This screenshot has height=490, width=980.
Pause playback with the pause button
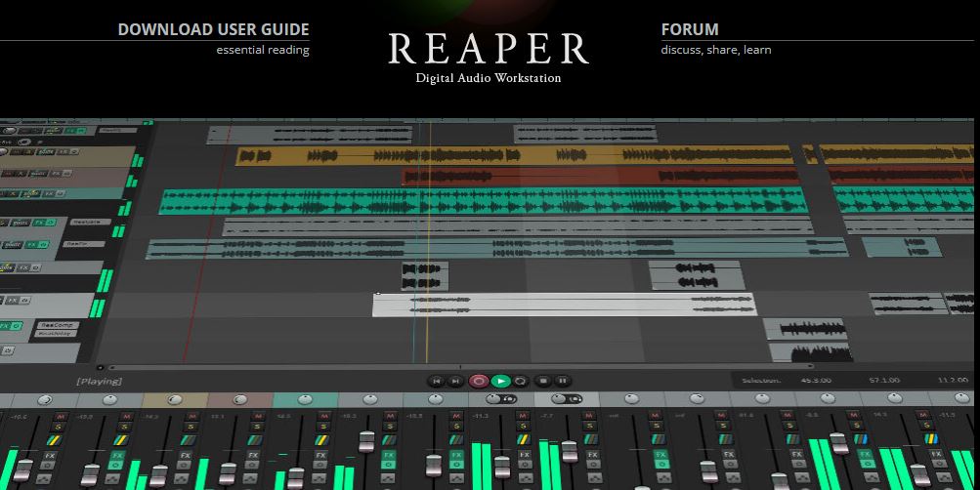click(x=563, y=380)
